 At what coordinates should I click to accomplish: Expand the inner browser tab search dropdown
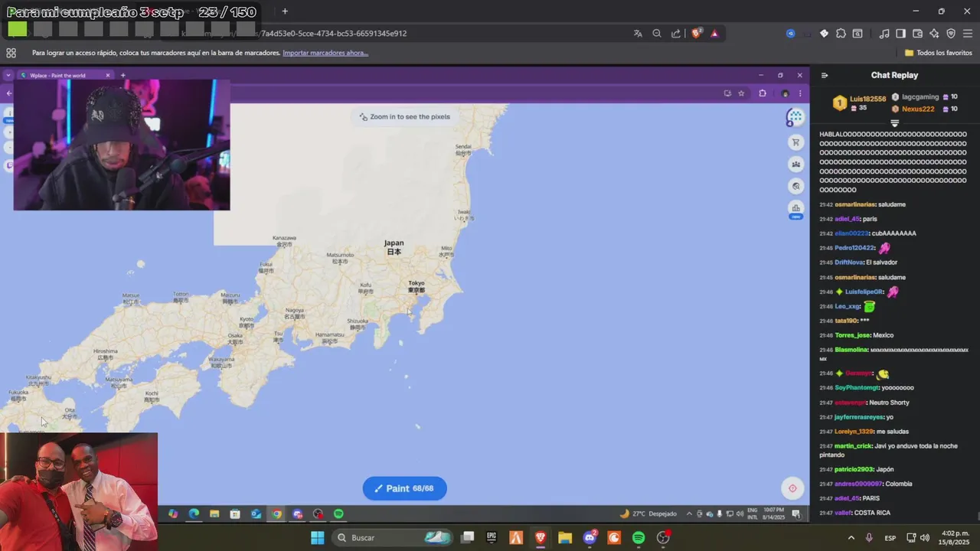8,75
